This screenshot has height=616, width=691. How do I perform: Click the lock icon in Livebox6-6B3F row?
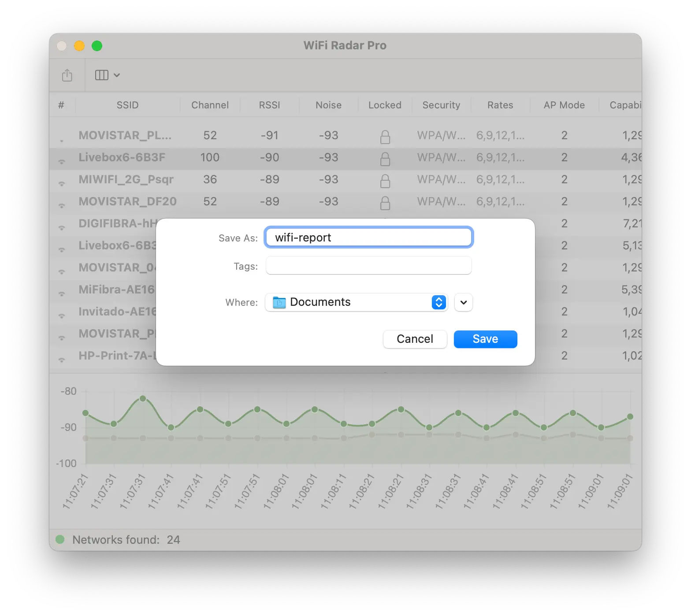point(385,159)
